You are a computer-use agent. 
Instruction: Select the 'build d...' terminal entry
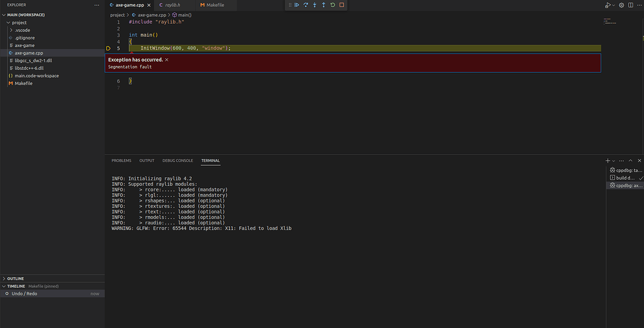pyautogui.click(x=625, y=178)
